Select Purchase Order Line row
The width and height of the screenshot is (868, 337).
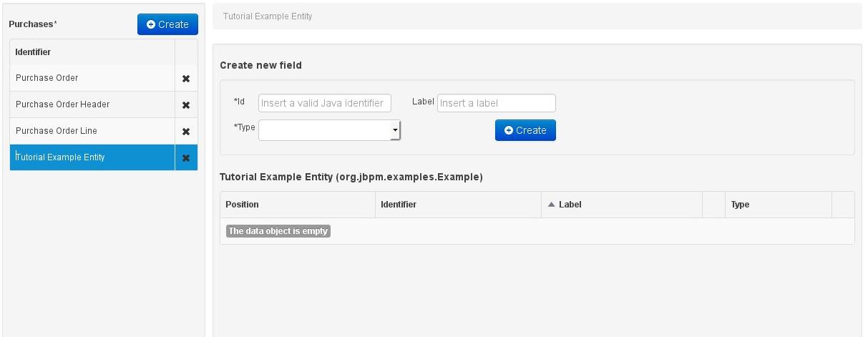[57, 131]
